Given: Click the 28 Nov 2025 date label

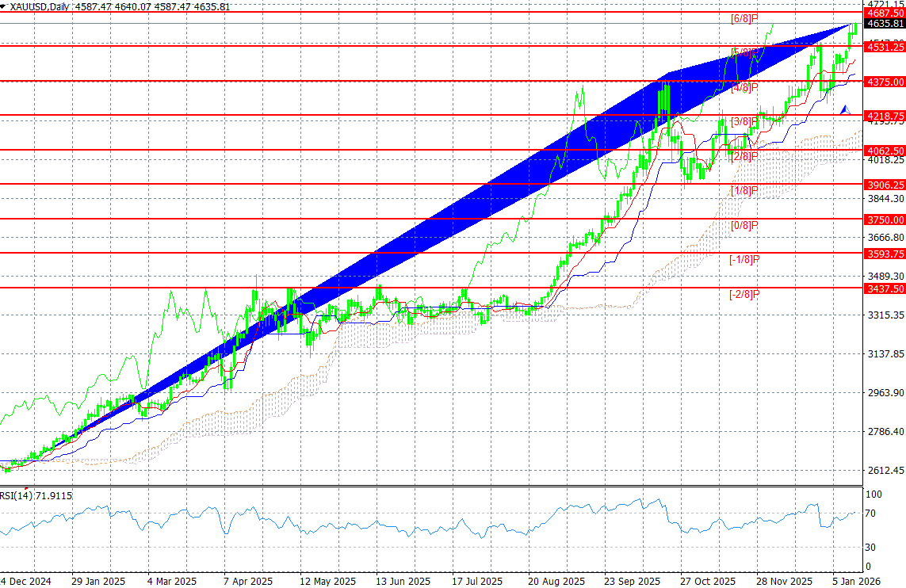Looking at the screenshot, I should pyautogui.click(x=784, y=581).
